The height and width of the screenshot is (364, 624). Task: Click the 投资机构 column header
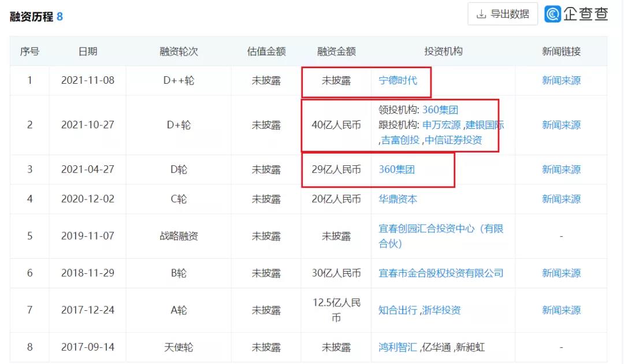pyautogui.click(x=443, y=51)
